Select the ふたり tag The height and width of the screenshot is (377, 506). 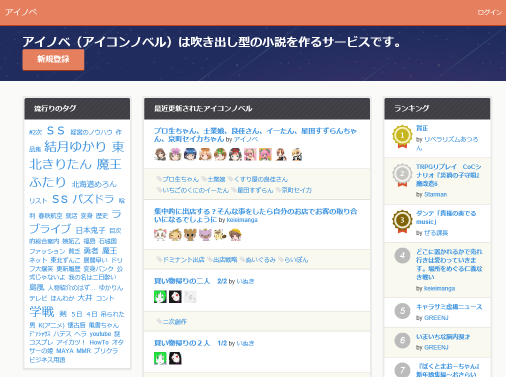(48, 182)
